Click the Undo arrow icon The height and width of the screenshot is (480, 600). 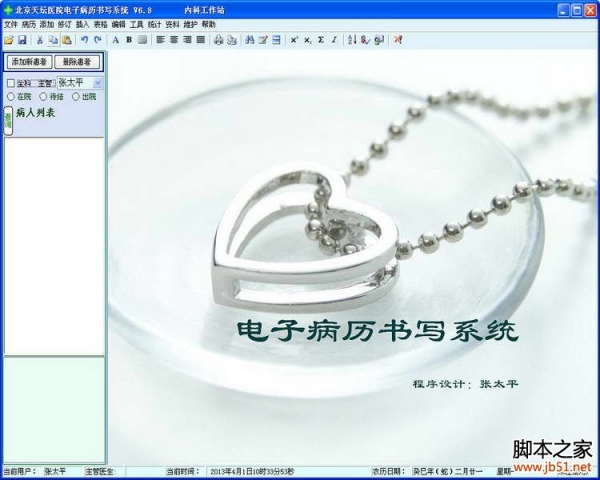tap(85, 40)
